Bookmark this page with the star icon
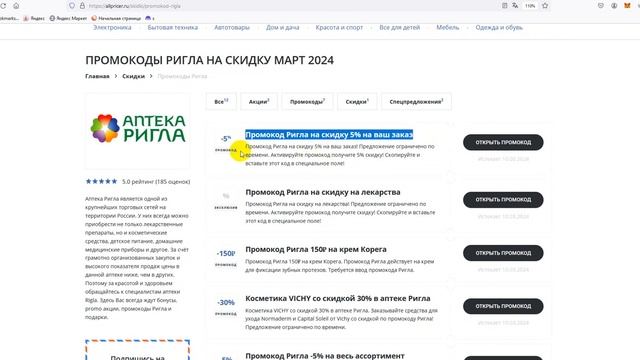 545,6
